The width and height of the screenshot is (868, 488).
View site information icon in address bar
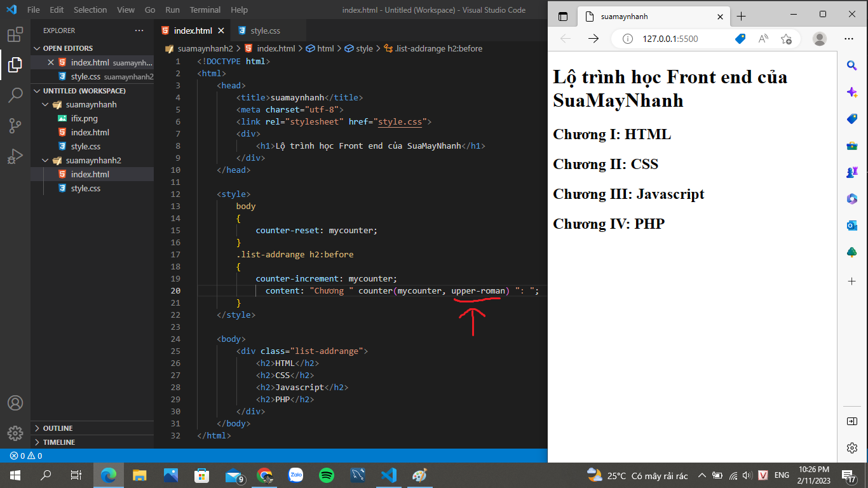click(x=628, y=39)
